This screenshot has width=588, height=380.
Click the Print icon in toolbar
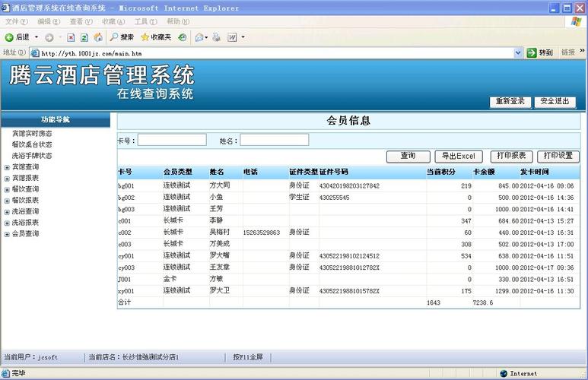click(x=216, y=37)
